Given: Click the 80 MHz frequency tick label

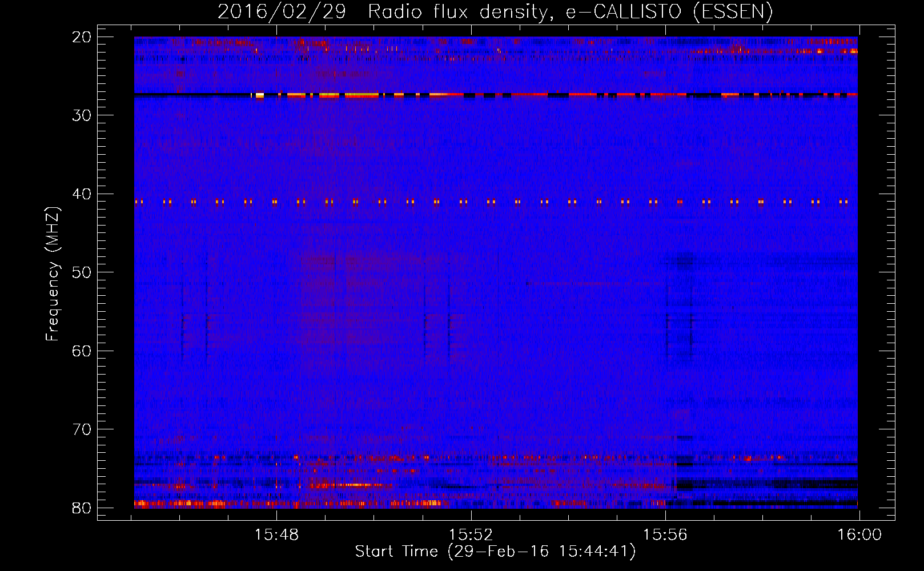Looking at the screenshot, I should point(82,508).
